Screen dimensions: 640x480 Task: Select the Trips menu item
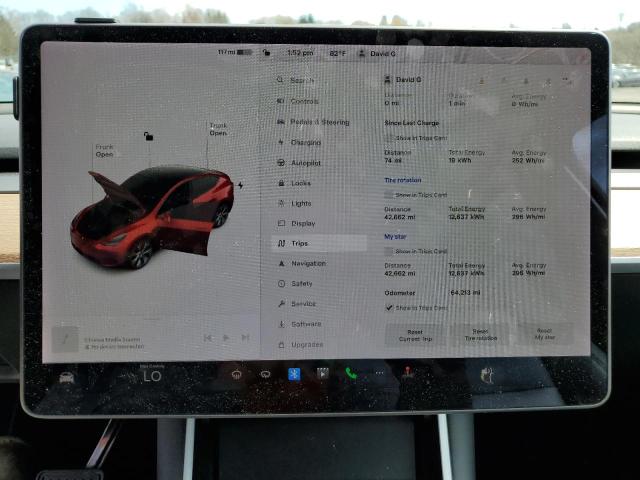(x=319, y=243)
